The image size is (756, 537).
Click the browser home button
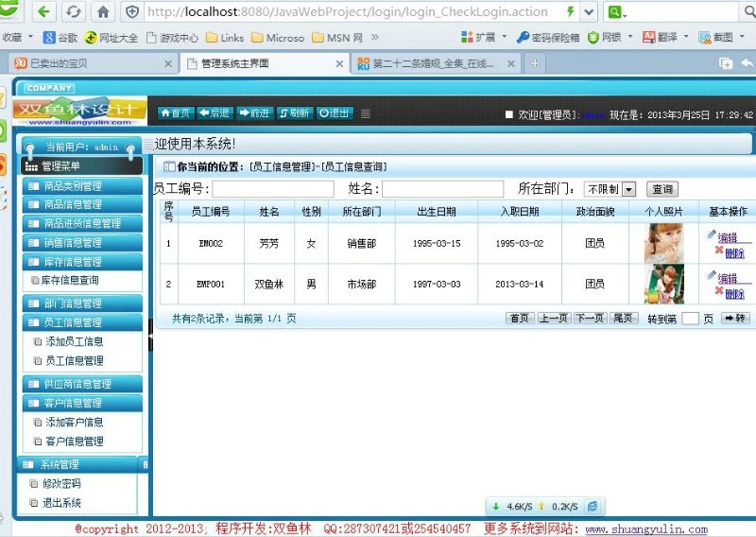[103, 12]
